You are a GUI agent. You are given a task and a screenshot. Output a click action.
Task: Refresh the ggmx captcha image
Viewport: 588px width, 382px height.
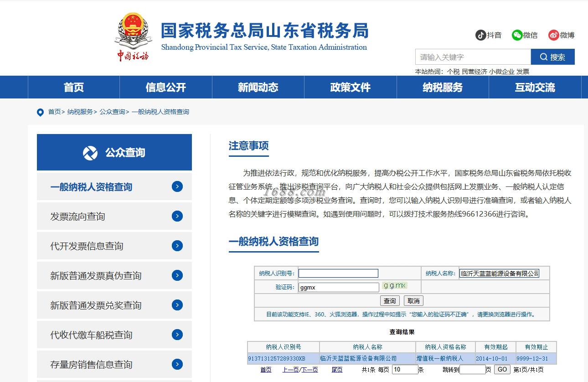(x=394, y=286)
